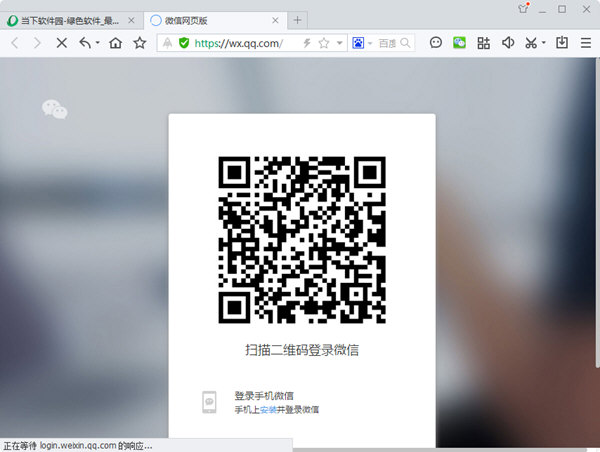Go forward to the next page
Image resolution: width=600 pixels, height=452 pixels.
[x=37, y=43]
